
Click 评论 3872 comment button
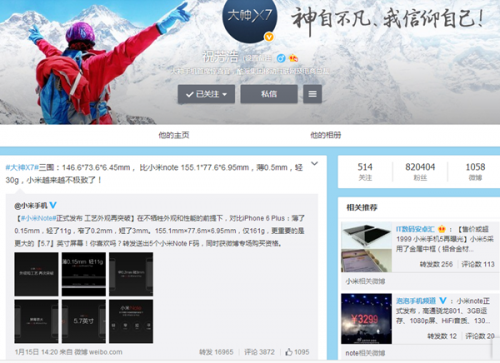click(x=259, y=352)
